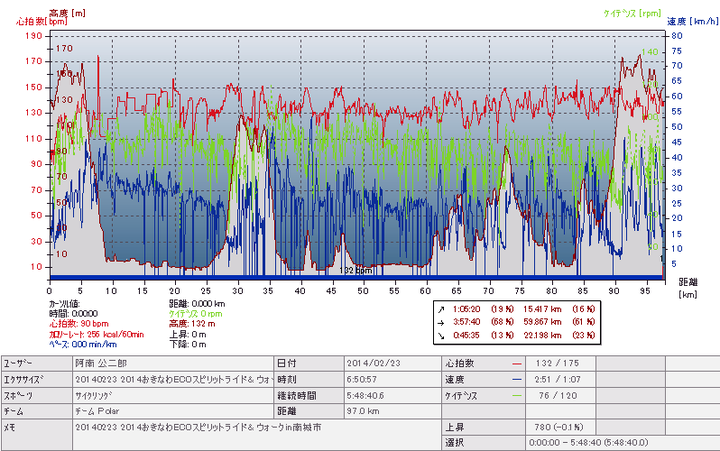Screen dimensions: 720x451
Task: Click the 選択 label cell
Action: pyautogui.click(x=484, y=443)
